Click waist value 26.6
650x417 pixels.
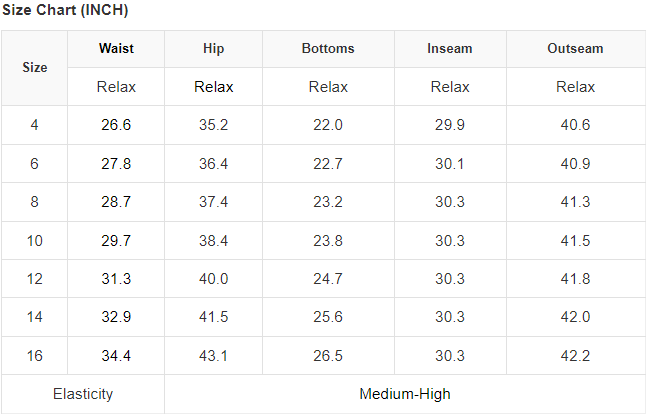tap(116, 125)
